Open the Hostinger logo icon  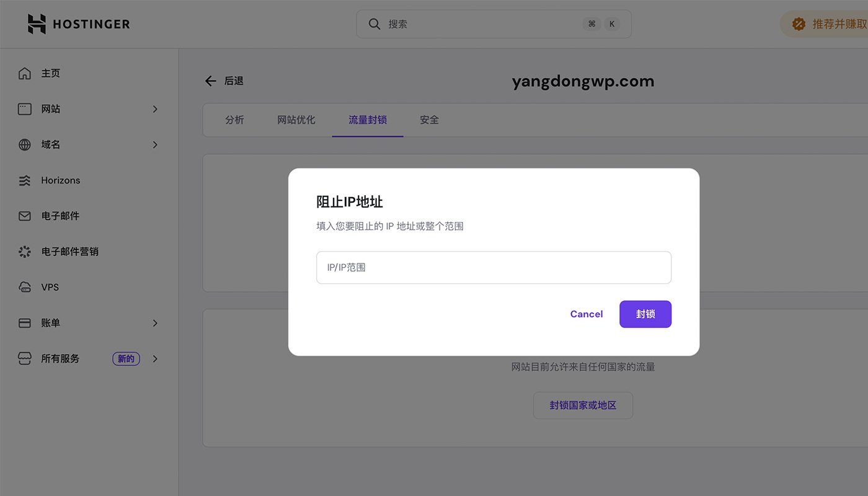pyautogui.click(x=37, y=24)
